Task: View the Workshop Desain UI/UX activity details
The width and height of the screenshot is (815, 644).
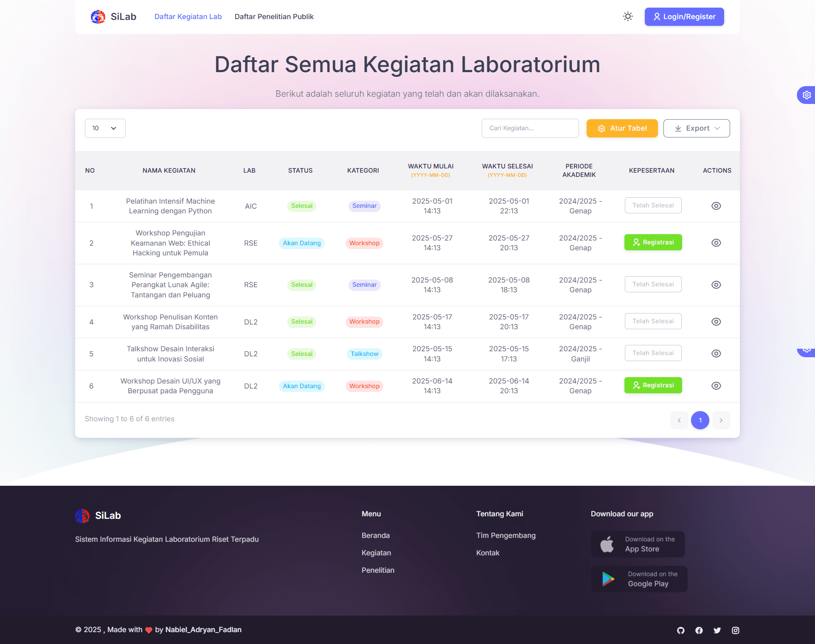Action: click(x=716, y=386)
